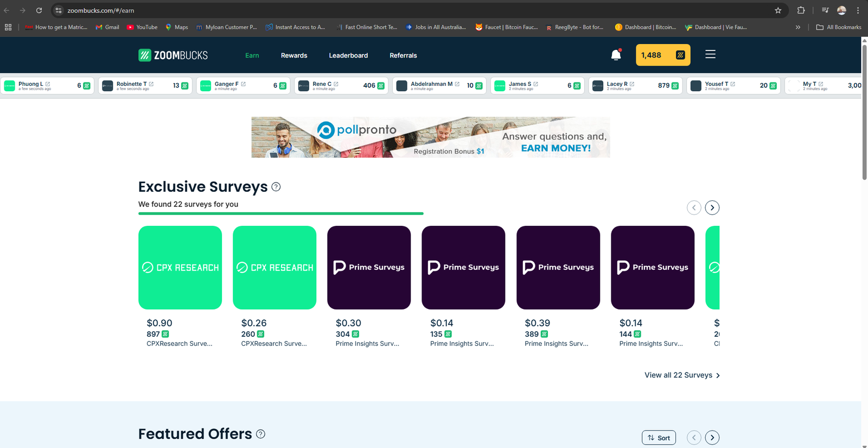
Task: Go to previous Featured Offers arrow
Action: click(694, 438)
